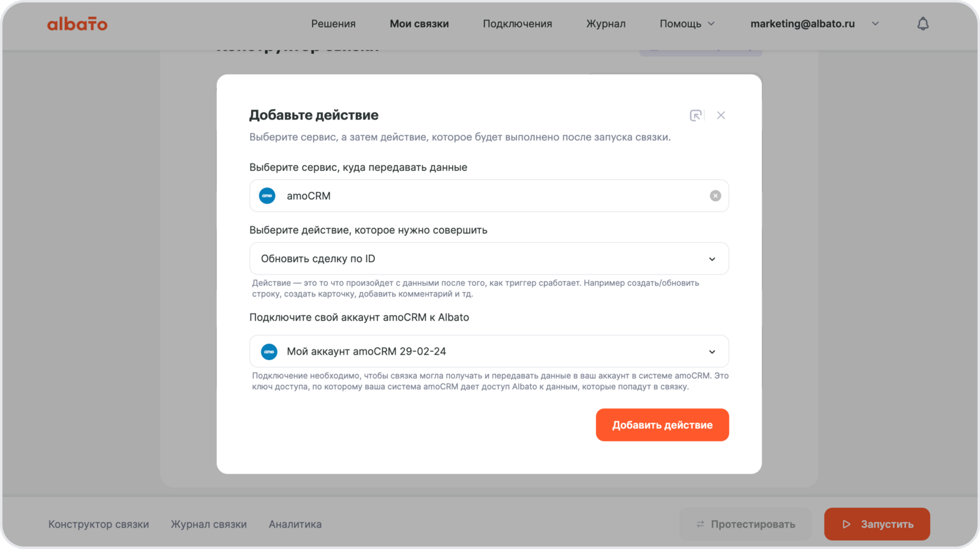
Task: Expand the Обновить сделку по ID dropdown
Action: [712, 259]
